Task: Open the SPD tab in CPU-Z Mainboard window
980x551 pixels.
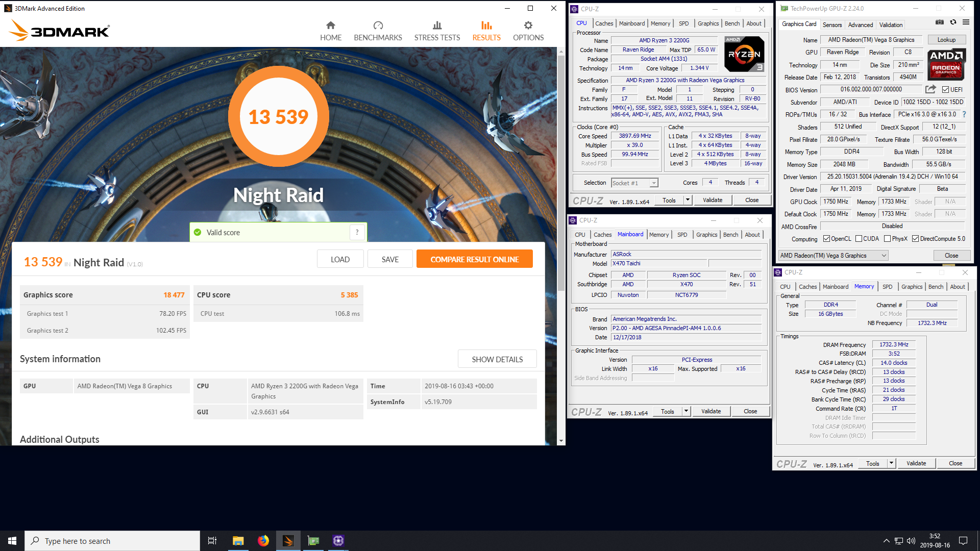Action: click(x=682, y=235)
